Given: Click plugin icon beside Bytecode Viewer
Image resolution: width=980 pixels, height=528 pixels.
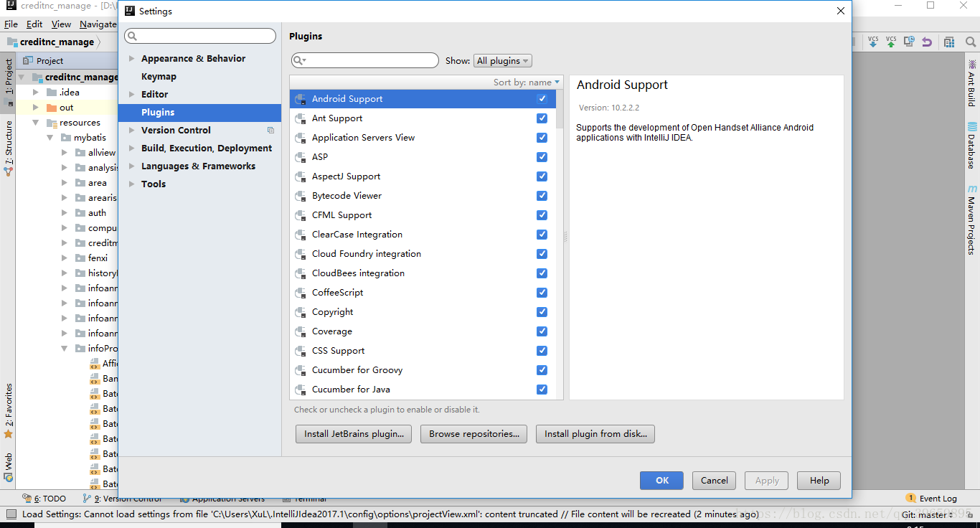Looking at the screenshot, I should (x=301, y=196).
